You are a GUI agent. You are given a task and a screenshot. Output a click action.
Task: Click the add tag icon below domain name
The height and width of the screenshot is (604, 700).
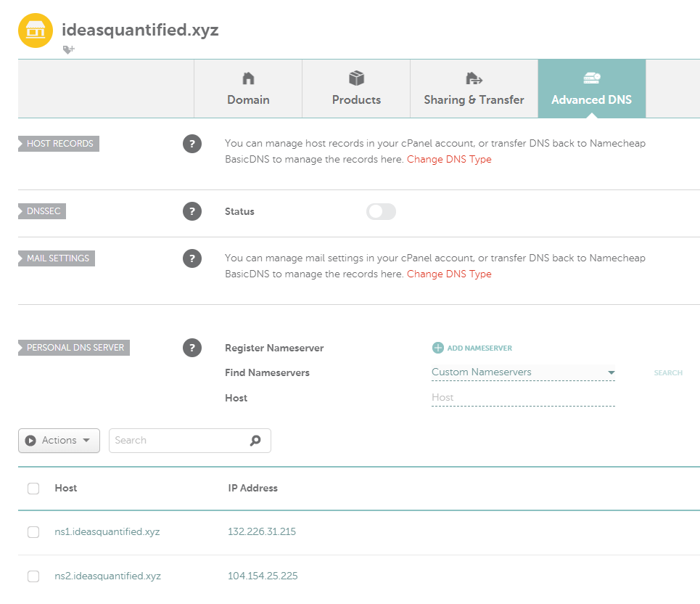[x=68, y=49]
